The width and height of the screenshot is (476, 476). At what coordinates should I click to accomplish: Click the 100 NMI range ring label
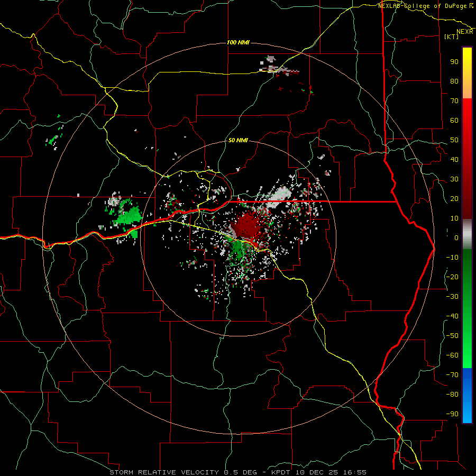click(238, 42)
